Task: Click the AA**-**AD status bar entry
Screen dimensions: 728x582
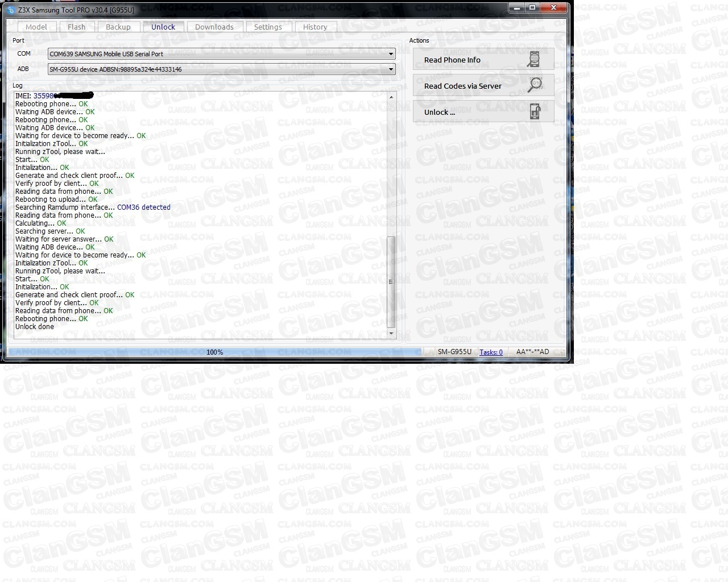Action: point(532,352)
